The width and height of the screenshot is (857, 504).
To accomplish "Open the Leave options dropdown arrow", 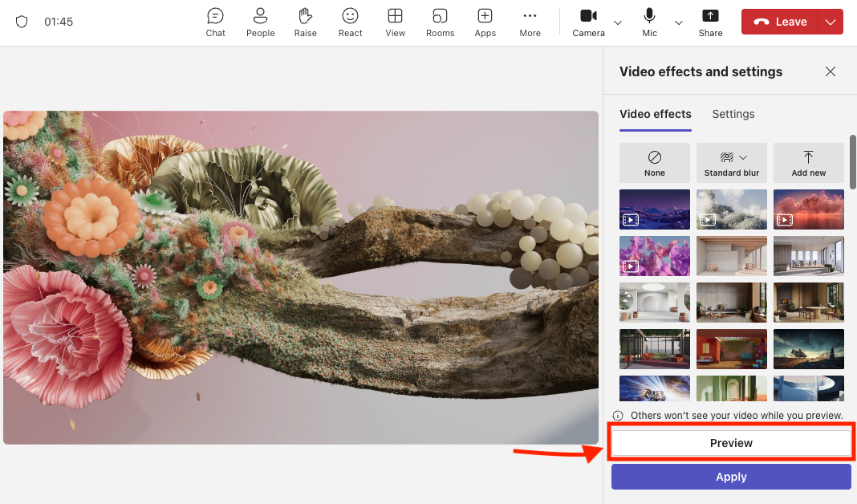I will coord(831,22).
